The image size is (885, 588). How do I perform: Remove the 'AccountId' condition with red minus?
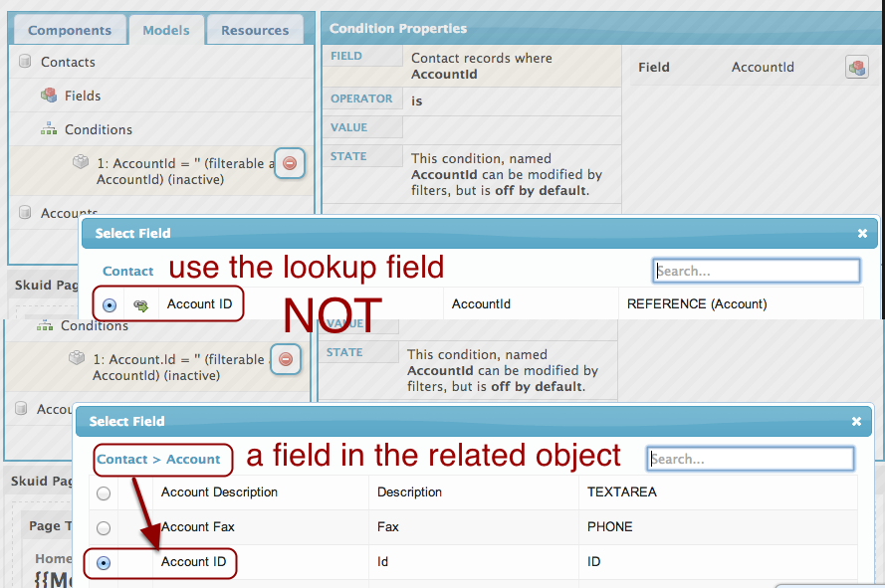[x=289, y=163]
